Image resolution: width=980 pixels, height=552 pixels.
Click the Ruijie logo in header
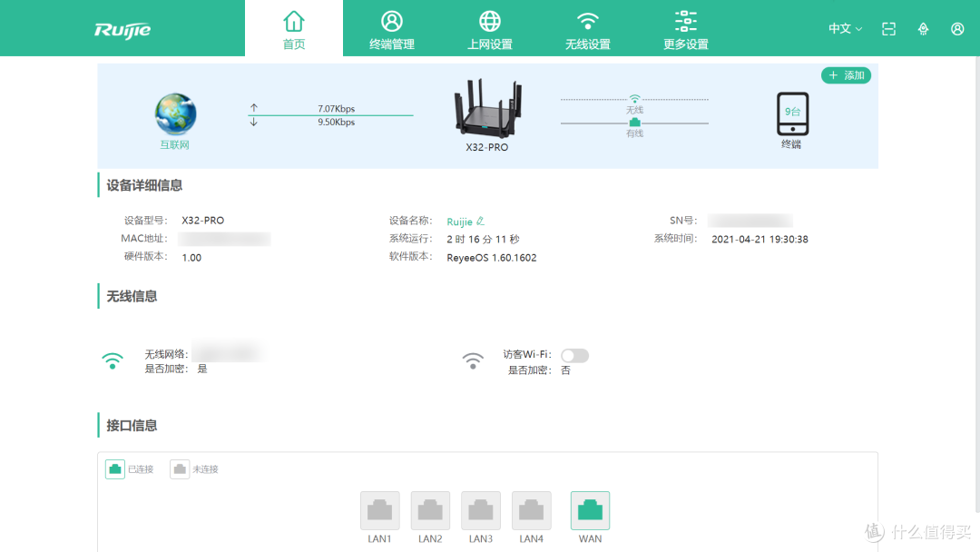pyautogui.click(x=122, y=28)
